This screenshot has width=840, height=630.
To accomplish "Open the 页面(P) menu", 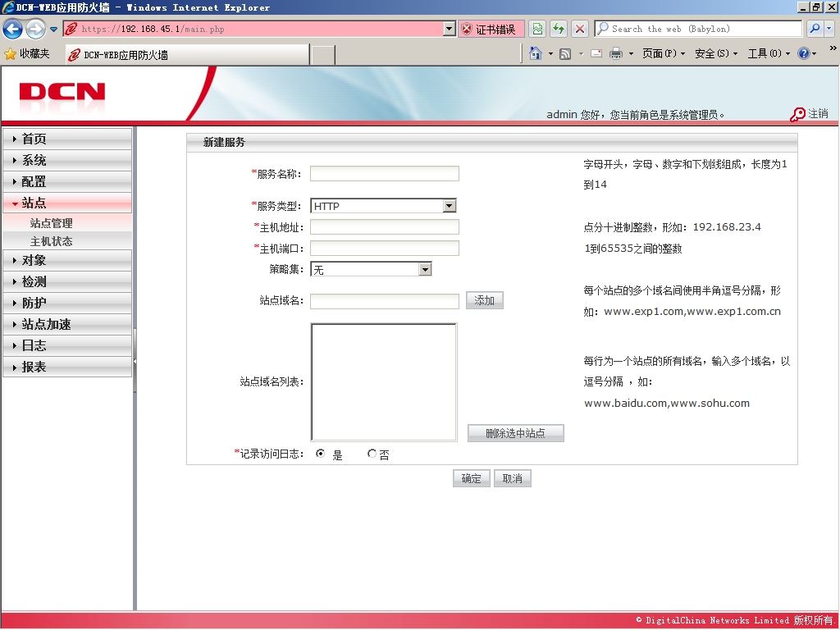I will click(663, 53).
